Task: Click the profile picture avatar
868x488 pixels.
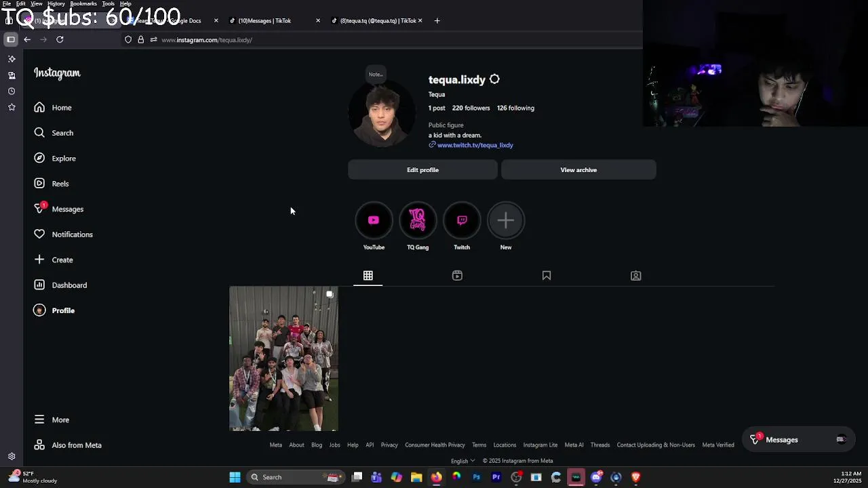Action: pyautogui.click(x=381, y=113)
